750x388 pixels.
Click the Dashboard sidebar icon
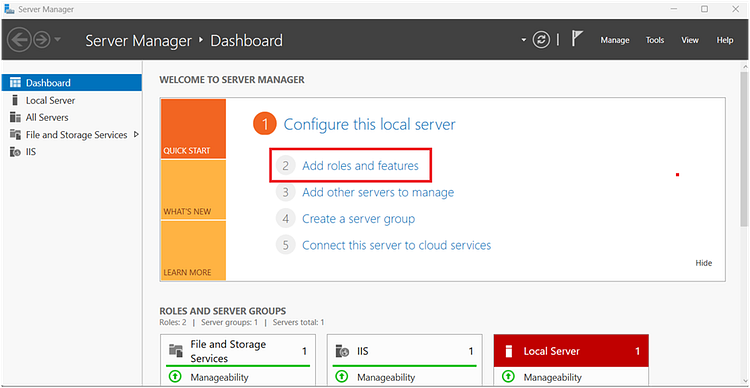(15, 83)
